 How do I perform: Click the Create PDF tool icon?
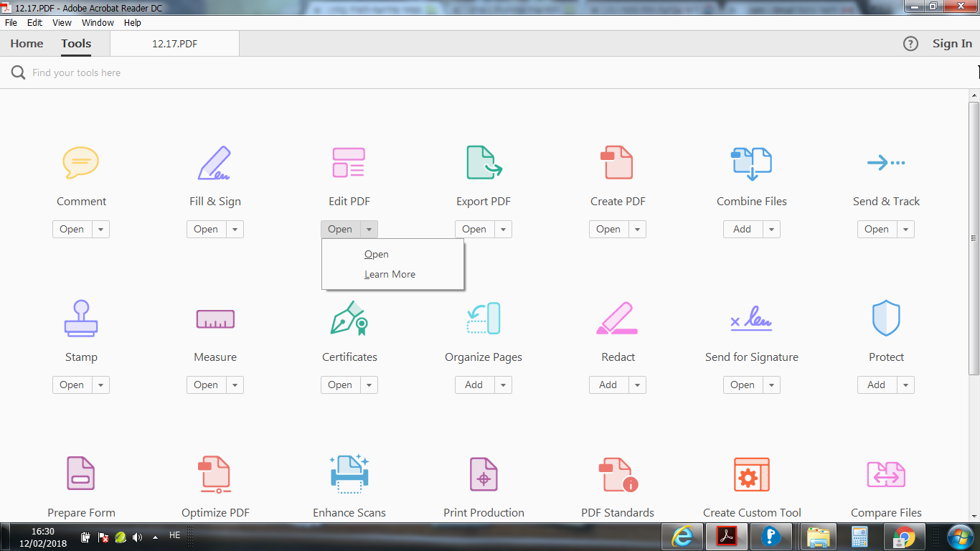pyautogui.click(x=617, y=163)
